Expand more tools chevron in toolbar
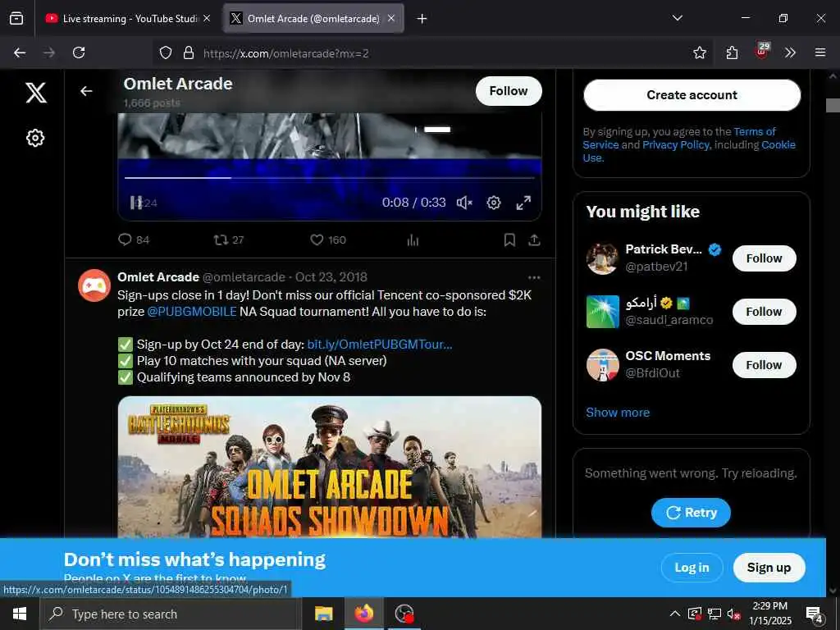The image size is (840, 630). (x=790, y=52)
